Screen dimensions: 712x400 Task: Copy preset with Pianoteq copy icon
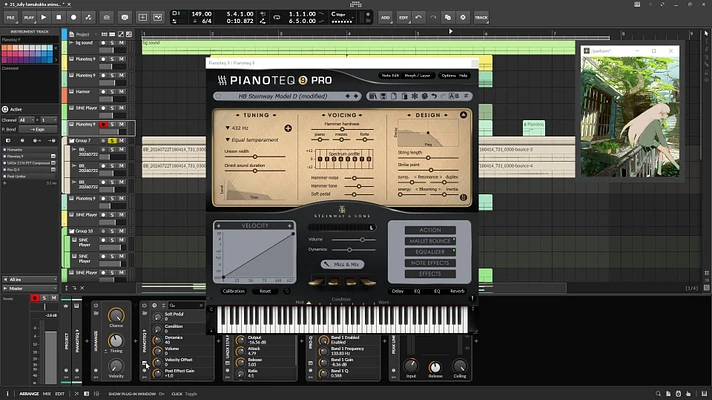tap(394, 96)
